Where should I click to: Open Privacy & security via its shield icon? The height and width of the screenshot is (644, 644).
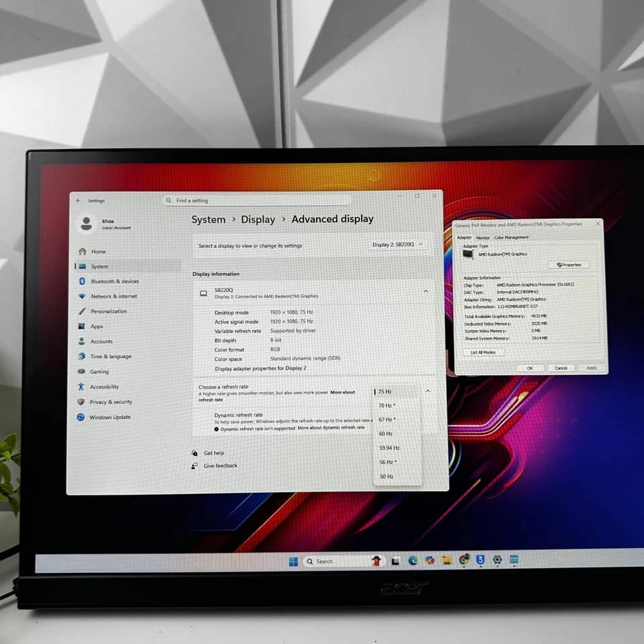80,402
